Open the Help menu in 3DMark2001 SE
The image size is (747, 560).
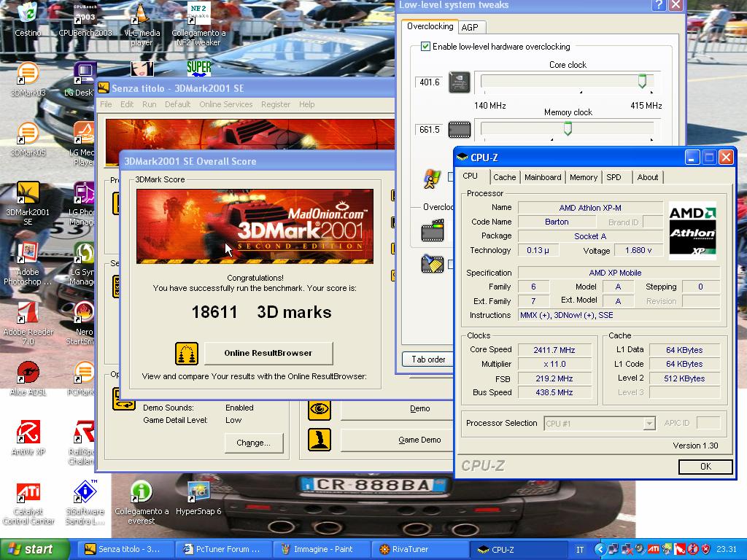pos(307,104)
